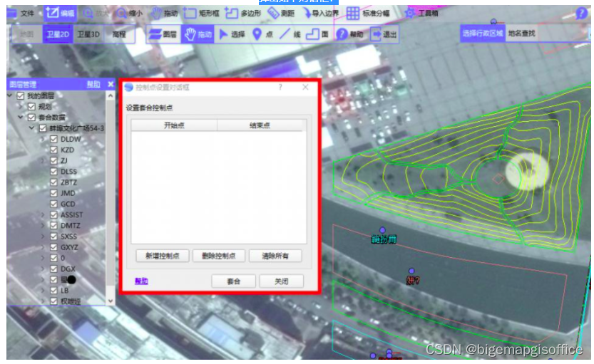Expand the 规划 tree node
The image size is (594, 364).
tap(21, 107)
